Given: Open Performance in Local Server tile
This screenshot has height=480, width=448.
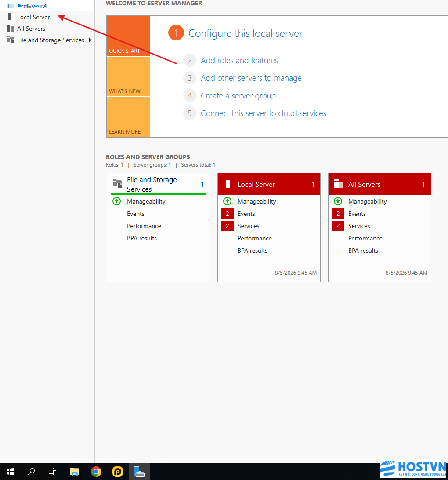Looking at the screenshot, I should click(255, 238).
